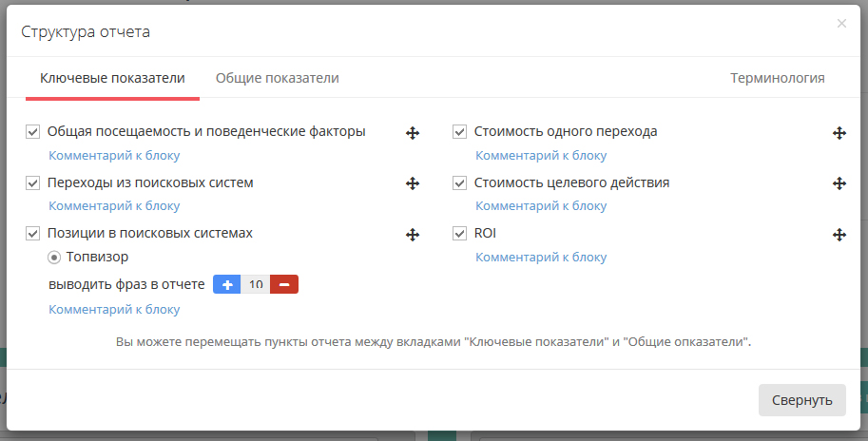Decrease phrases count with red minus button
The image size is (868, 441).
click(284, 284)
